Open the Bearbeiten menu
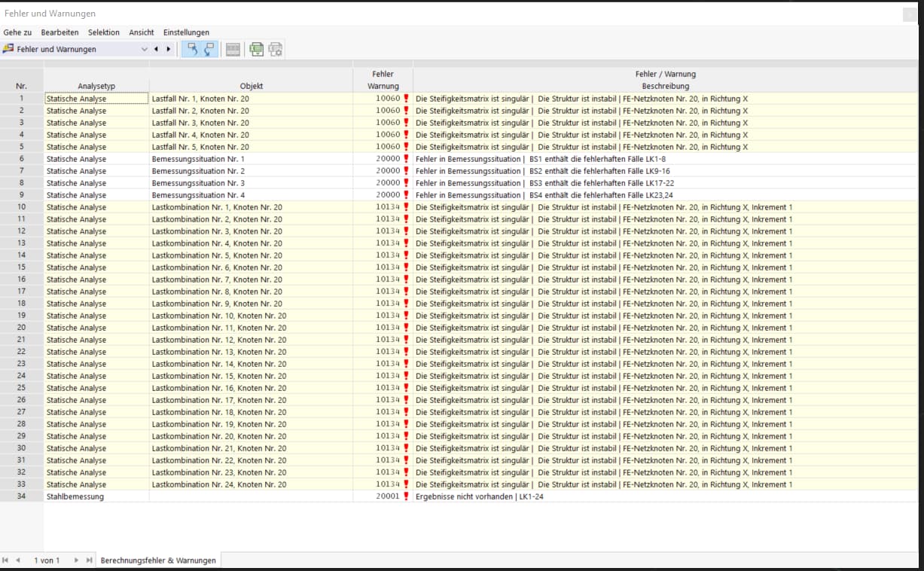 59,32
